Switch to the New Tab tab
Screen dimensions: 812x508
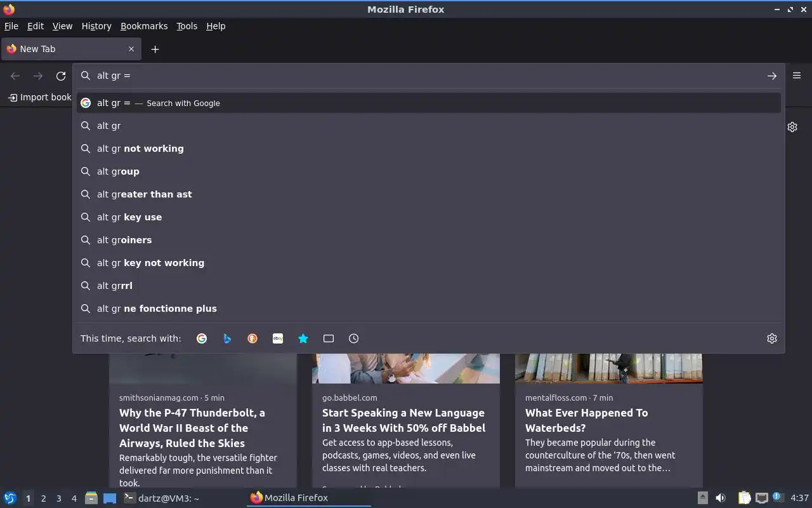pos(70,49)
